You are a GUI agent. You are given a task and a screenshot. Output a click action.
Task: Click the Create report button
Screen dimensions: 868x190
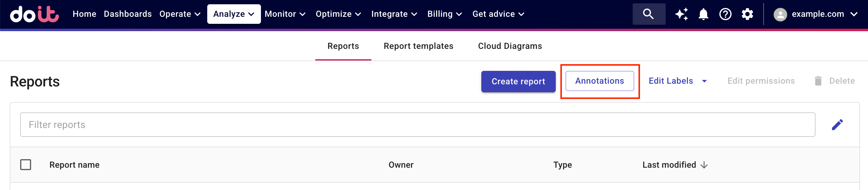point(518,81)
